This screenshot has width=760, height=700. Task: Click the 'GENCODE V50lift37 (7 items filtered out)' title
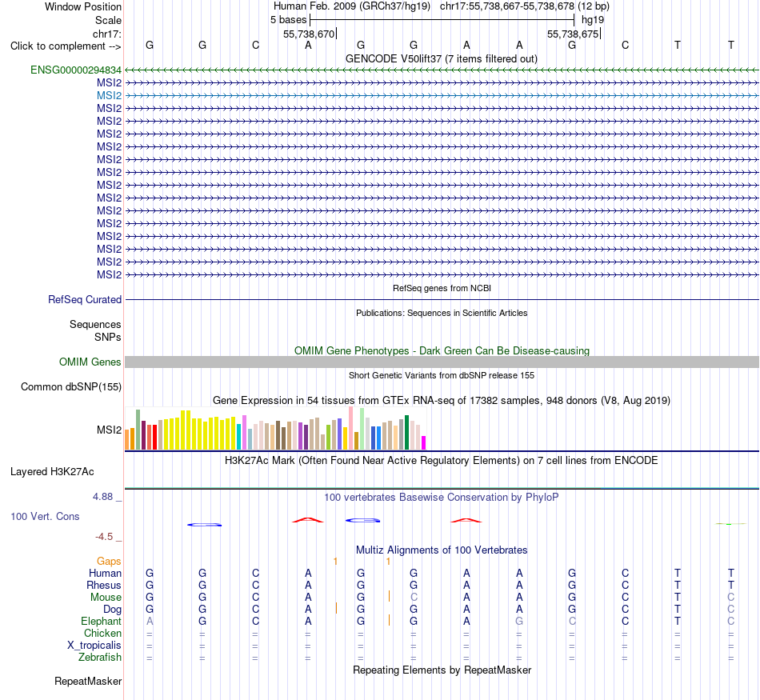442,58
